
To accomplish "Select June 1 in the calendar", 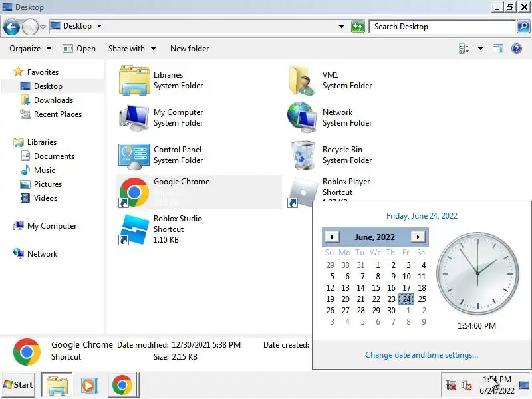I will coord(377,265).
